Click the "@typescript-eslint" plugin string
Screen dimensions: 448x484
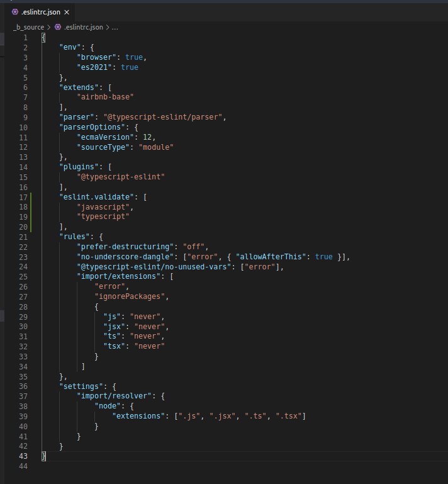coord(121,177)
